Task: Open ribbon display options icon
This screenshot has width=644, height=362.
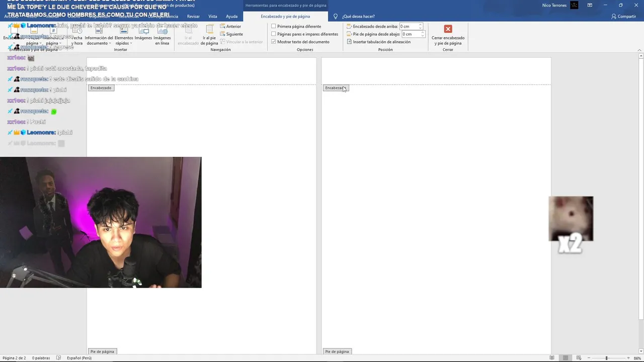Action: [x=590, y=5]
